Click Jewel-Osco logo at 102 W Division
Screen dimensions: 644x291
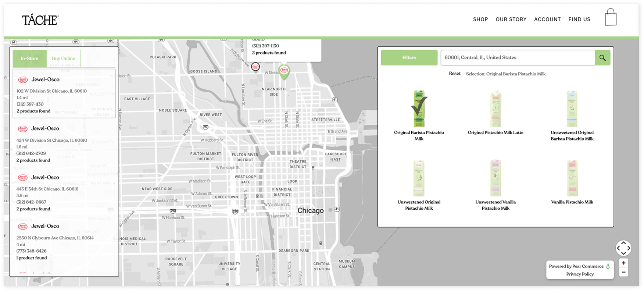[x=23, y=79]
